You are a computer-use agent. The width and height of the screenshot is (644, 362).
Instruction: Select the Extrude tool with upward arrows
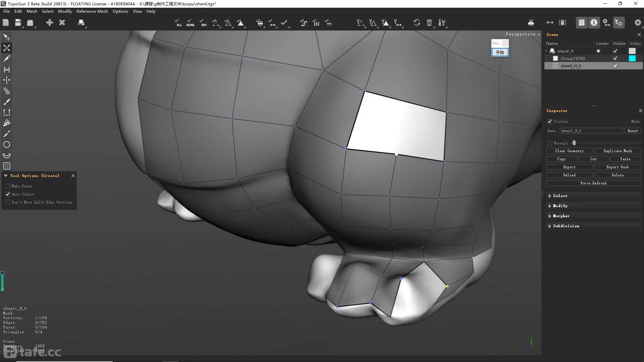[x=7, y=112]
